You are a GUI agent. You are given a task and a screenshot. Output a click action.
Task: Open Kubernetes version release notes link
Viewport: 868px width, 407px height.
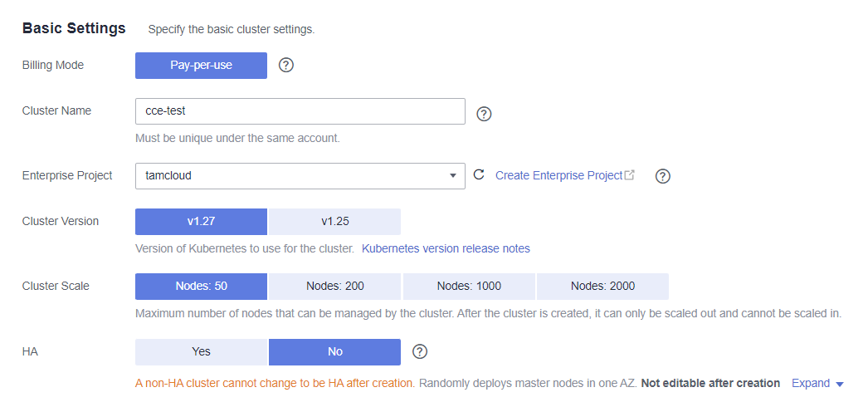446,248
